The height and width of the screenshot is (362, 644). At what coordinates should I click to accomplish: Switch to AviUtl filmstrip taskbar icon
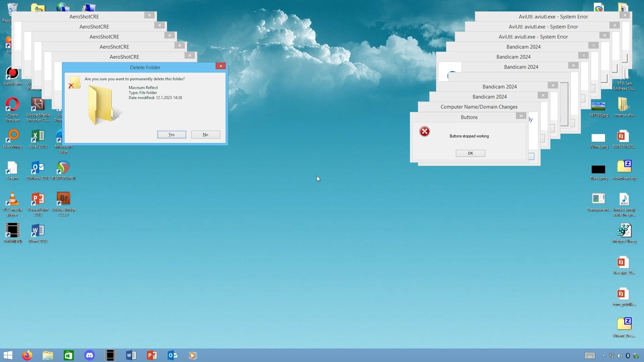point(110,355)
